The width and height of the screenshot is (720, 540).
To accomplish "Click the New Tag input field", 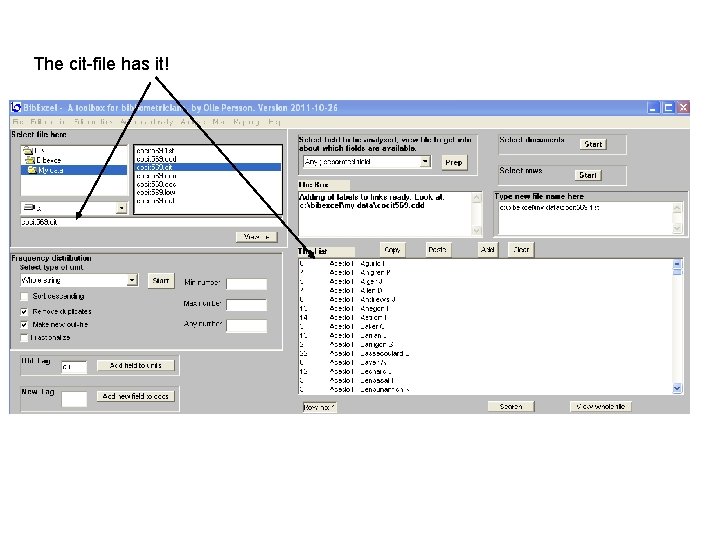I will tap(74, 399).
